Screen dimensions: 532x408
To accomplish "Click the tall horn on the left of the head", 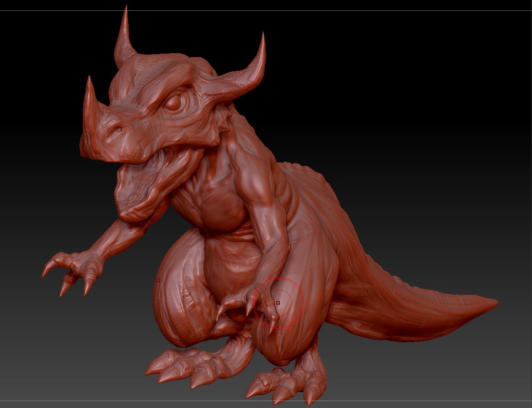I will pyautogui.click(x=124, y=37).
